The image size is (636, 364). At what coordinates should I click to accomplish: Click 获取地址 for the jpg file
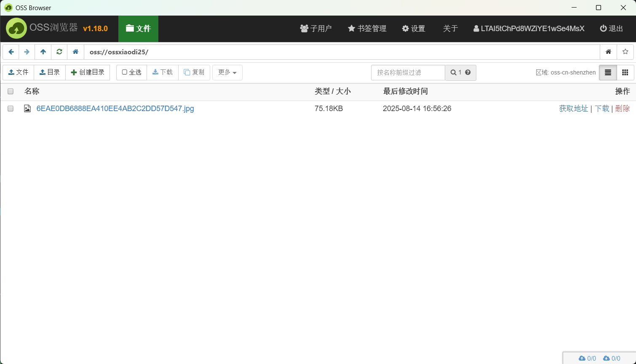(574, 109)
